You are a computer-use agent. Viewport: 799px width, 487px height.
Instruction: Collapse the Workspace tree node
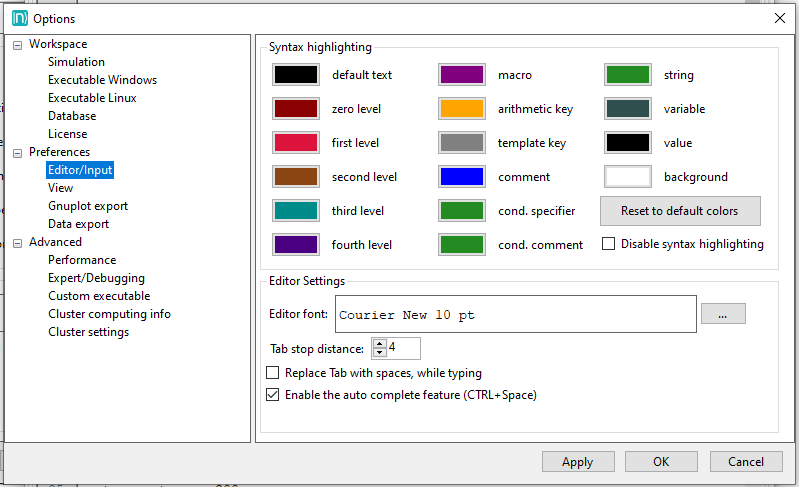[x=17, y=45]
